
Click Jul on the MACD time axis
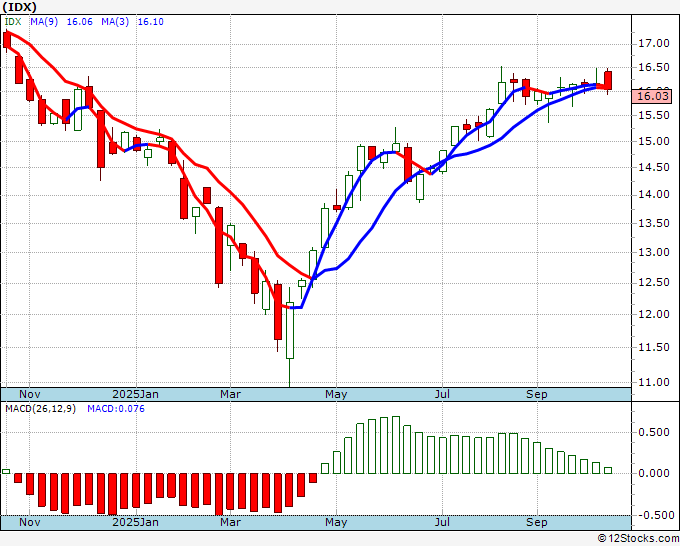click(x=442, y=522)
